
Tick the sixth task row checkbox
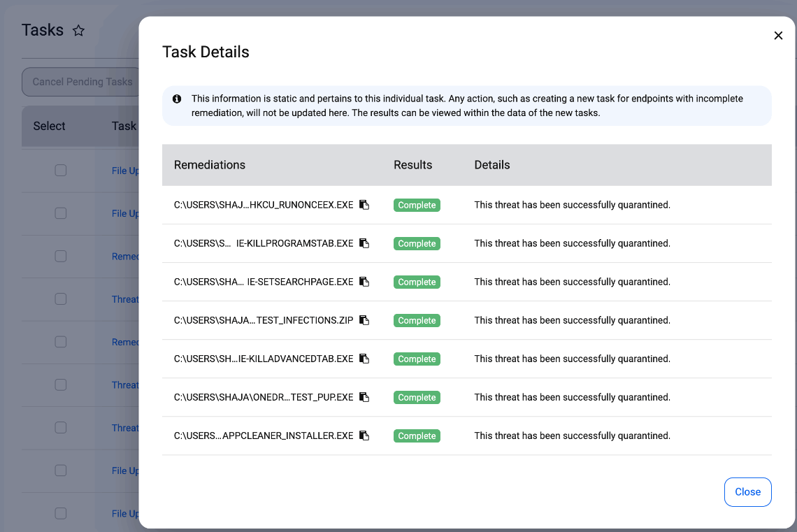click(x=61, y=384)
